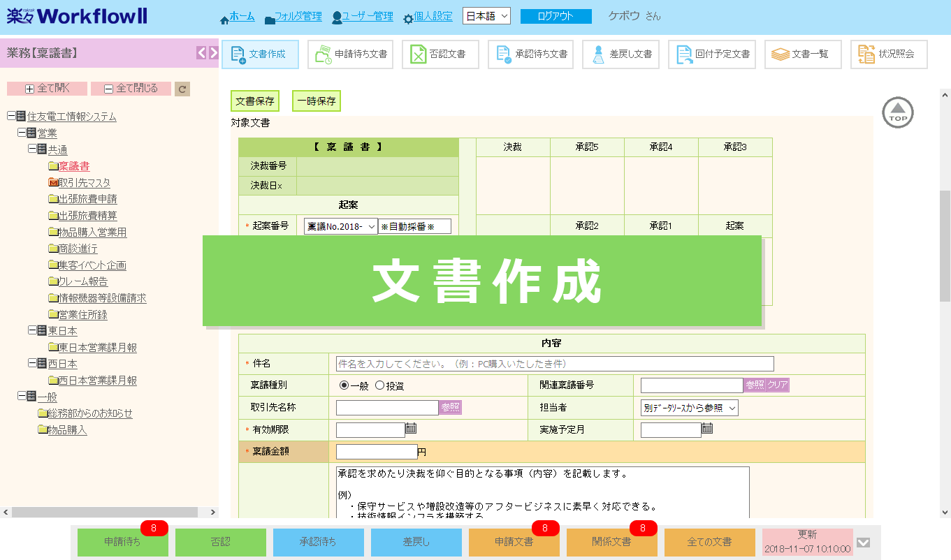Collapse bottom bar with down-arrow icon
Viewport: 951px width, 560px height.
(x=864, y=543)
